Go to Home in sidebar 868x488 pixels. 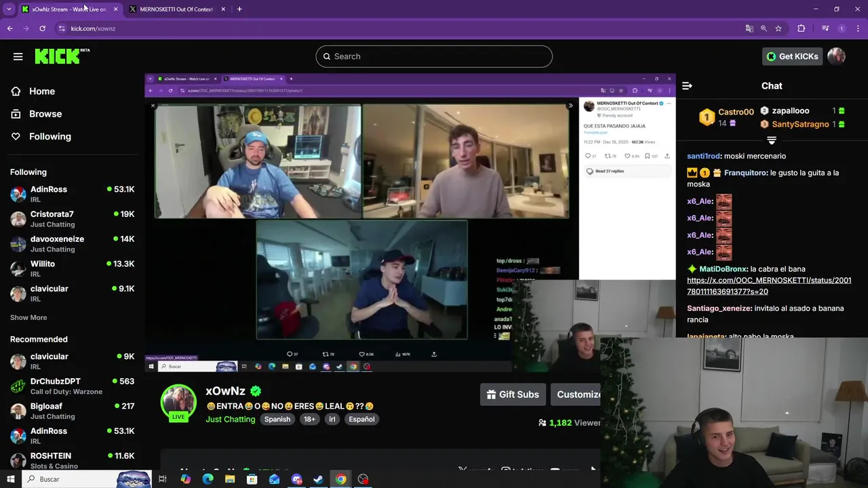point(41,91)
